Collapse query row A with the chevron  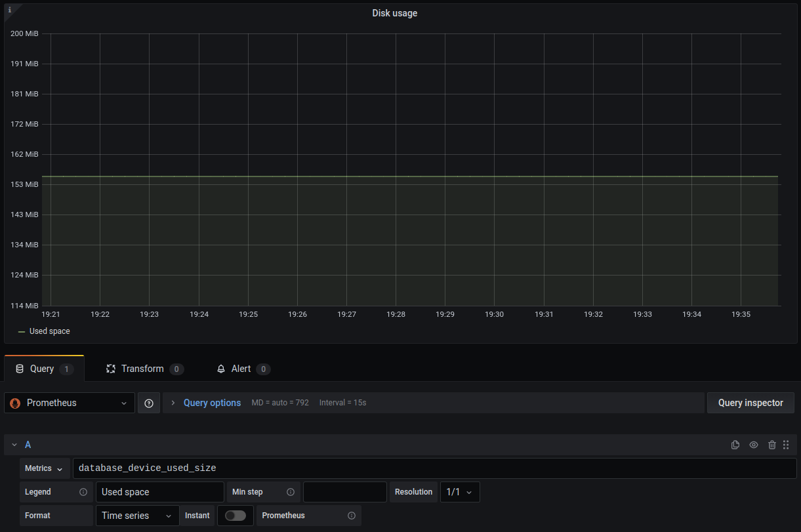14,445
